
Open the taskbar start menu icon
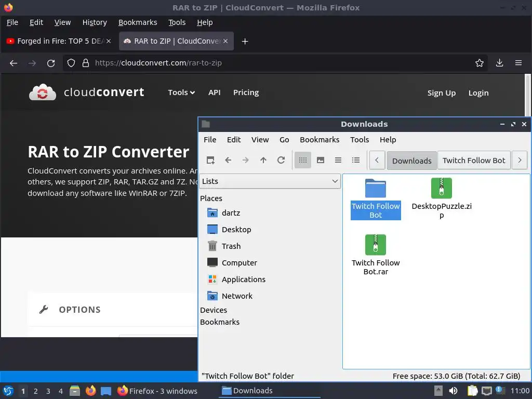pos(8,391)
